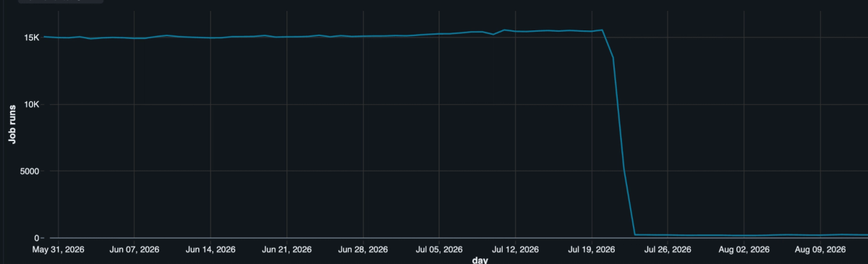Click the "Jul 19, 2026" date label
This screenshot has height=264, width=868.
click(x=592, y=250)
